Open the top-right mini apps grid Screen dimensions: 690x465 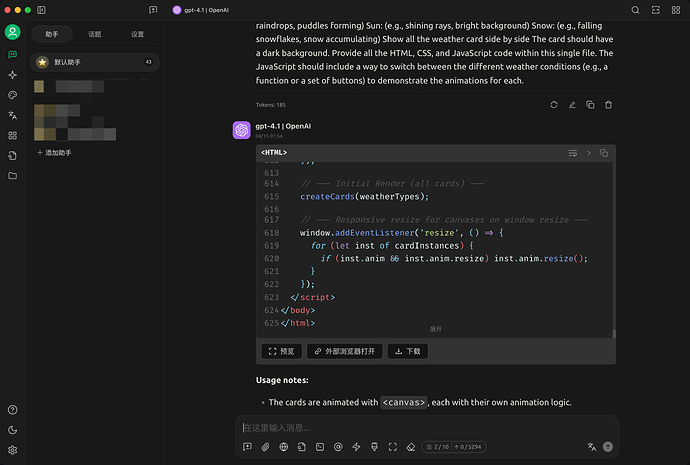pos(675,10)
